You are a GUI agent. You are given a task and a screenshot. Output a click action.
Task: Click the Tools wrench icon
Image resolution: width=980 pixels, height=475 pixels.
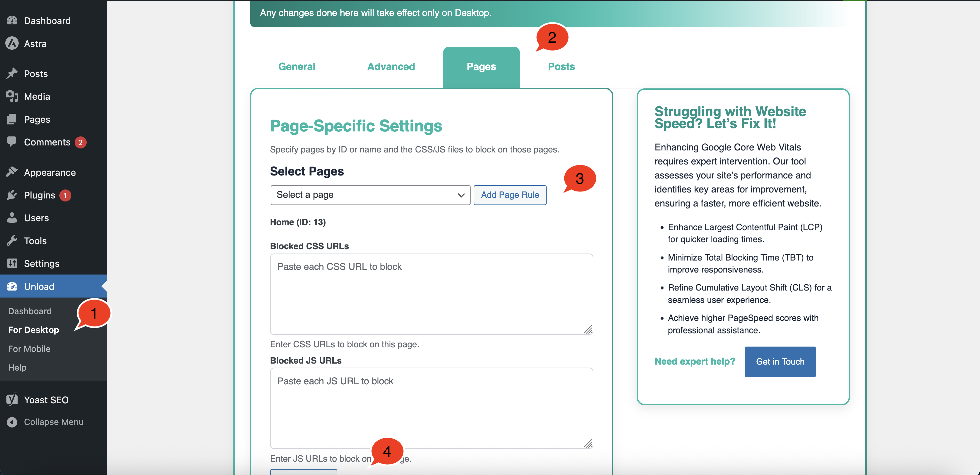(12, 241)
